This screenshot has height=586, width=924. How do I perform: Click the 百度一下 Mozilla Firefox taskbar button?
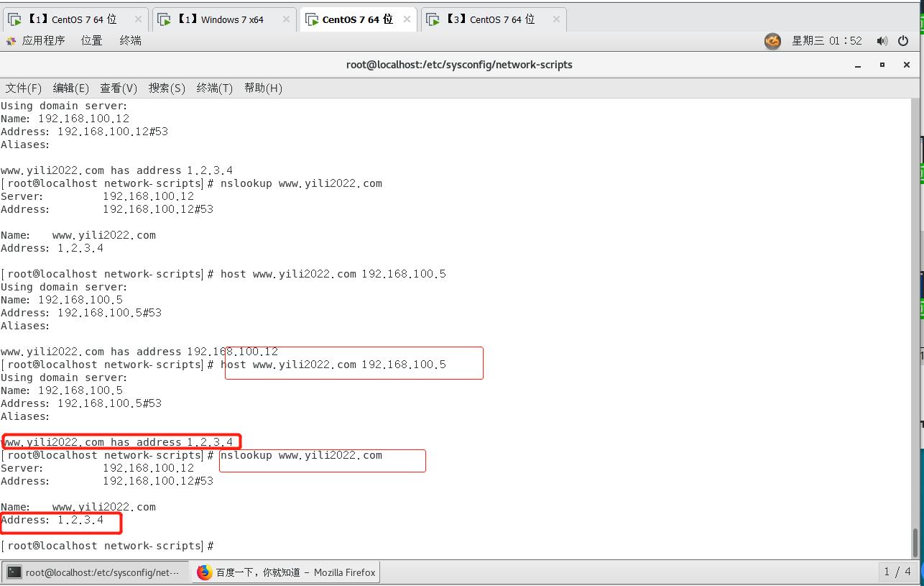[286, 572]
